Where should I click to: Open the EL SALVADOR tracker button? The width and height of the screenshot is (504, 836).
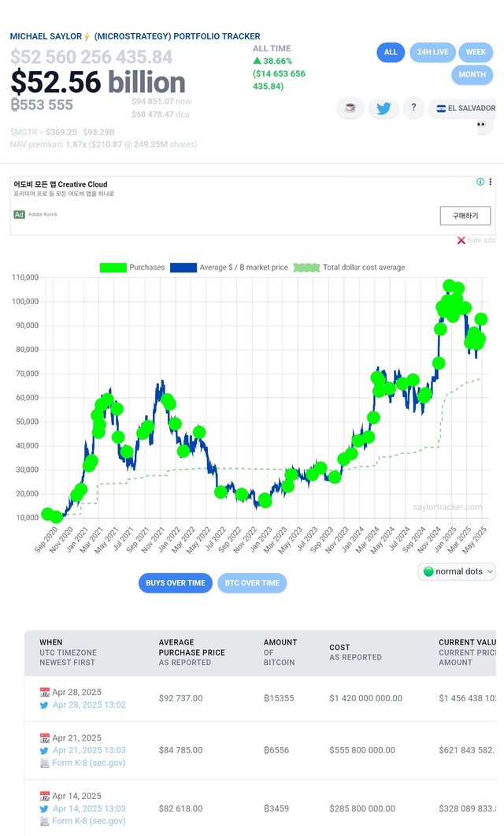point(463,108)
